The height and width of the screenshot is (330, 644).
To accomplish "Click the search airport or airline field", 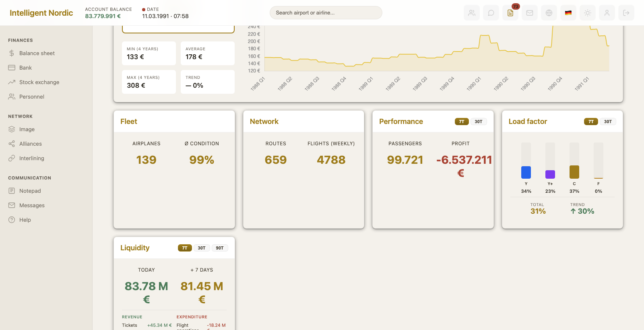I will pos(326,13).
